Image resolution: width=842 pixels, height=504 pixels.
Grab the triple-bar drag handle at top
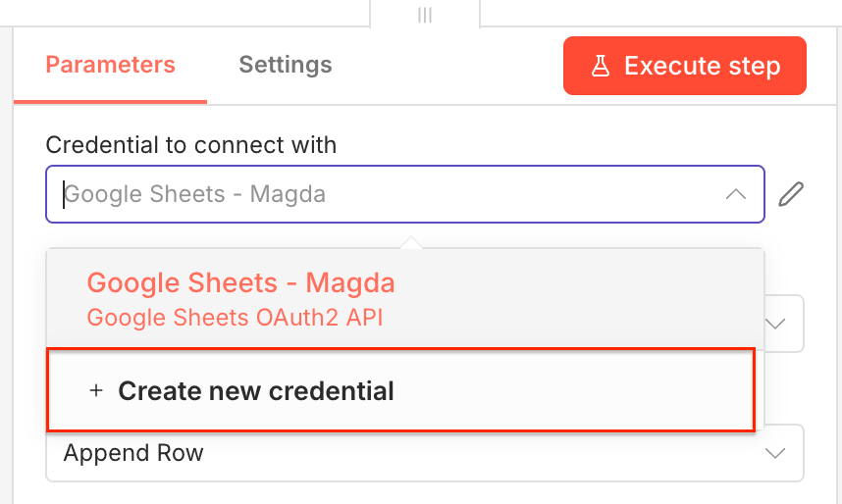[425, 15]
